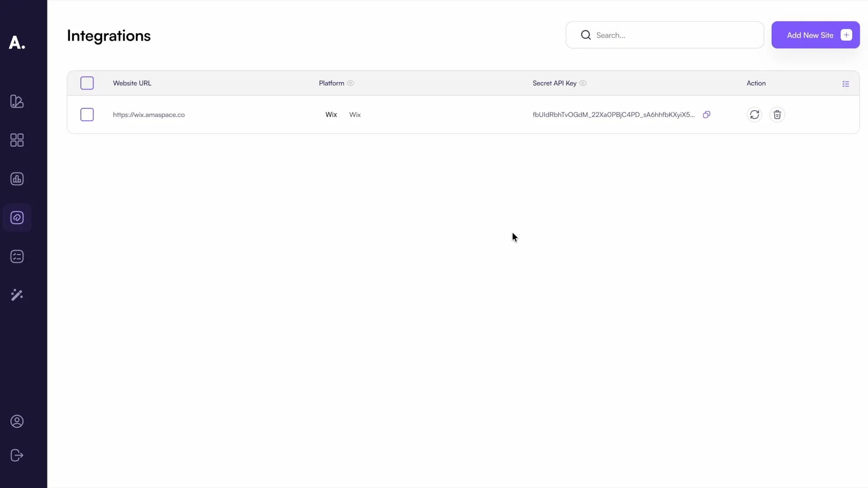868x488 pixels.
Task: Check the wix.amaspace.co row checkbox
Action: coord(87,115)
